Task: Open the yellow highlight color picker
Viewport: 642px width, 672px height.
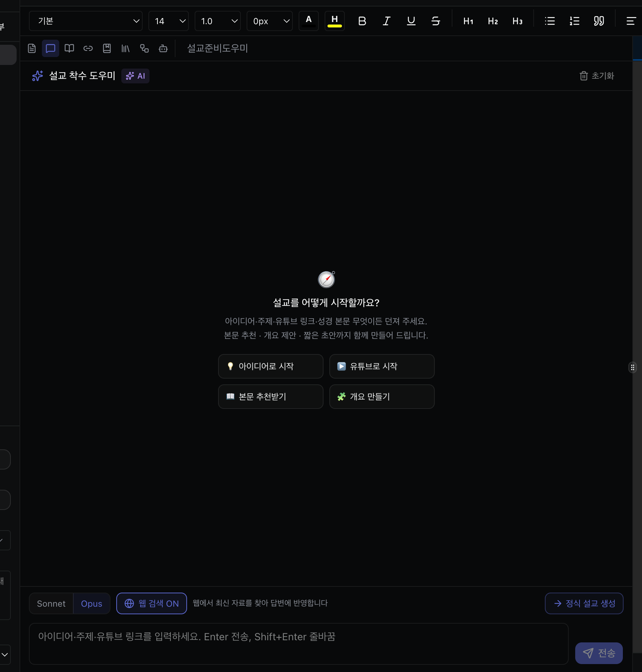Action: tap(335, 21)
